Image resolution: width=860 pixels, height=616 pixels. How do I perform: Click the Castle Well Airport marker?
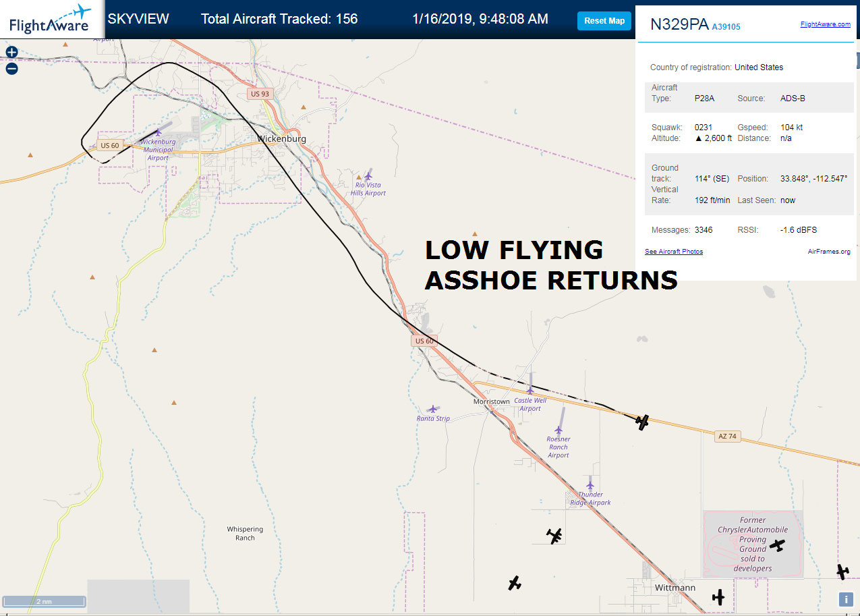pyautogui.click(x=530, y=389)
